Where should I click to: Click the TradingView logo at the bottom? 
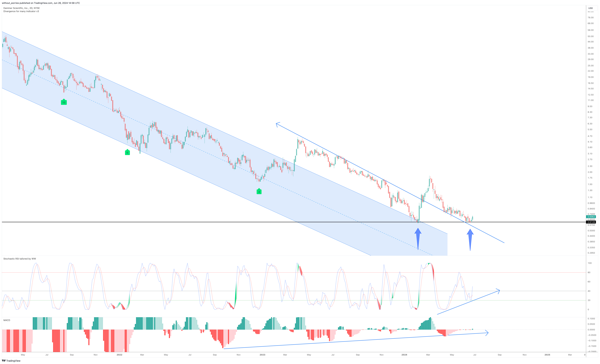coord(11,361)
